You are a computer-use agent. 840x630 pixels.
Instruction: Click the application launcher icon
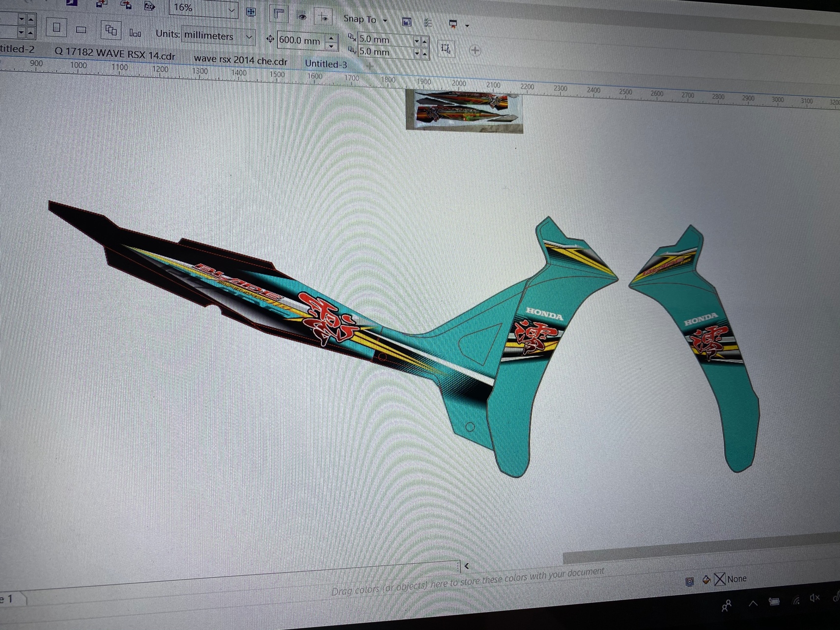pos(453,24)
